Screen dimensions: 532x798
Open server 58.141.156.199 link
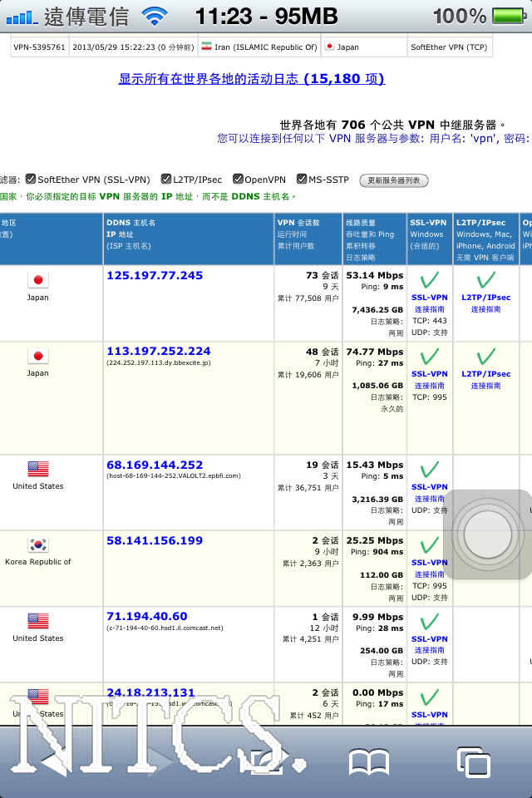point(155,540)
